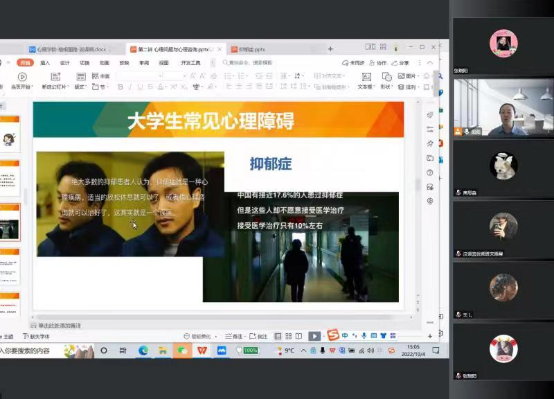Viewport: 554px width, 399px height.
Task: Toggle italic formatting in the ribbon
Action: (x=130, y=87)
